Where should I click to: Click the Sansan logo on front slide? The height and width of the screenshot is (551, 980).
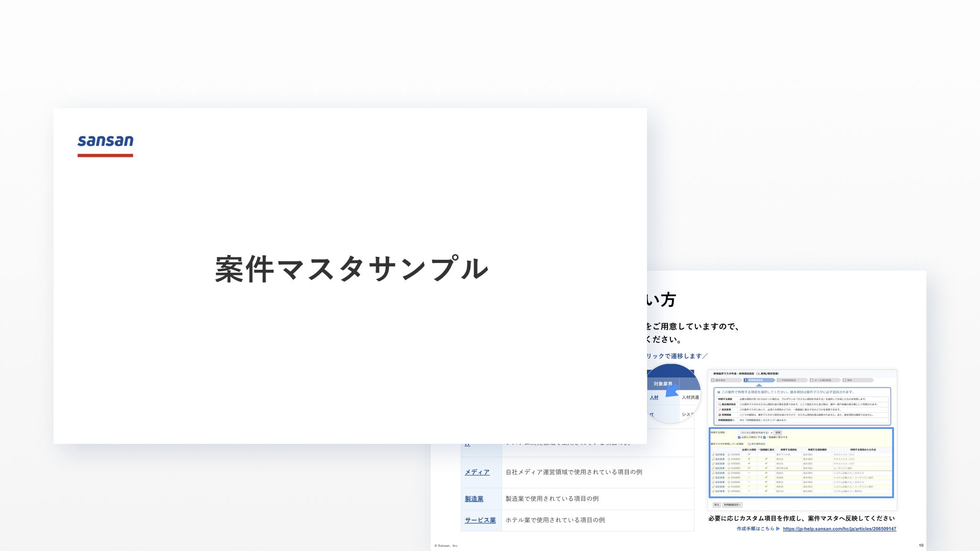point(105,145)
